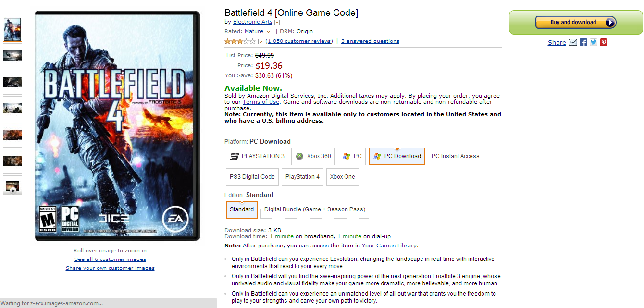The height and width of the screenshot is (308, 644).
Task: Share on Facebook via its icon
Action: coord(583,42)
